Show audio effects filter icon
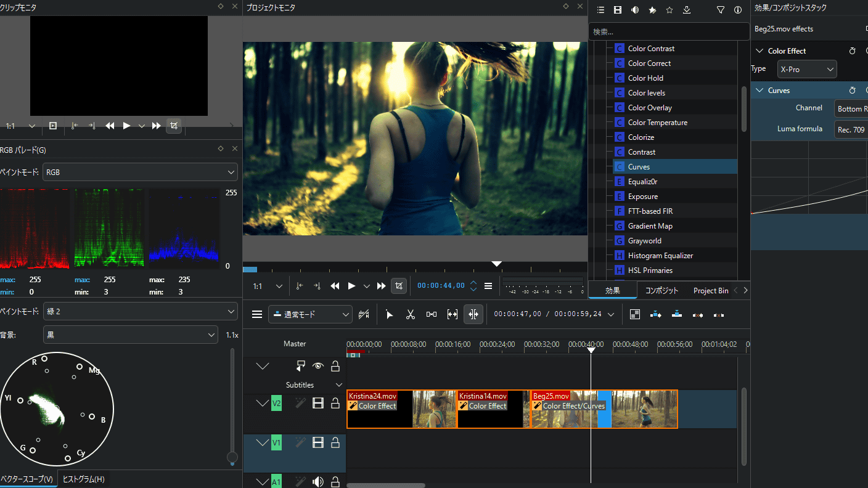The width and height of the screenshot is (868, 488). (635, 10)
